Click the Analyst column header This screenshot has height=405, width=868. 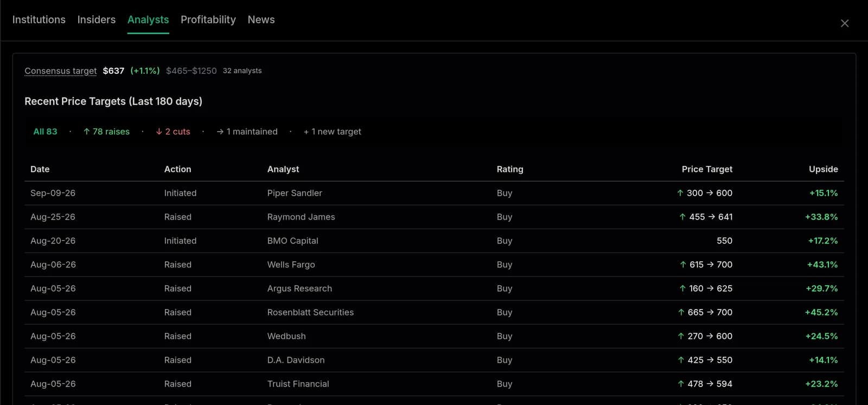point(283,169)
